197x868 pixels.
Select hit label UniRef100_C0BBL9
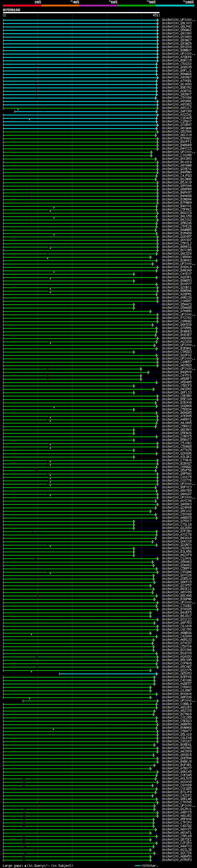(x=177, y=704)
